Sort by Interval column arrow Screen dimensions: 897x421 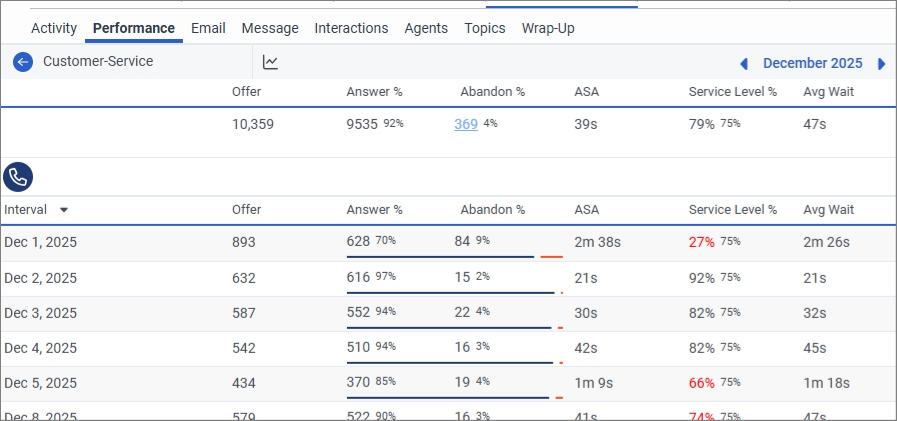(64, 210)
